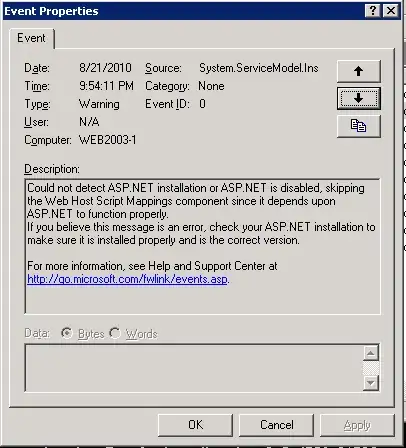Click the Data label
This screenshot has height=448, width=406.
(37, 333)
